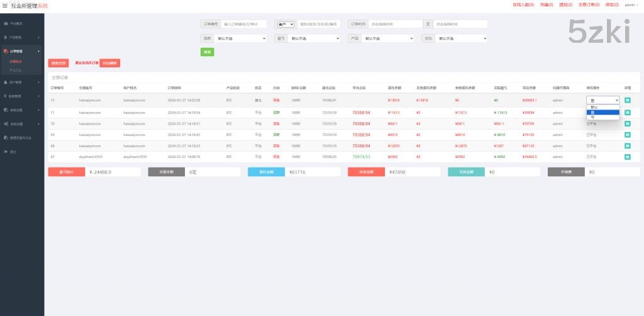Click the 订单管理 sidebar icon
This screenshot has height=316, width=644.
[6, 51]
